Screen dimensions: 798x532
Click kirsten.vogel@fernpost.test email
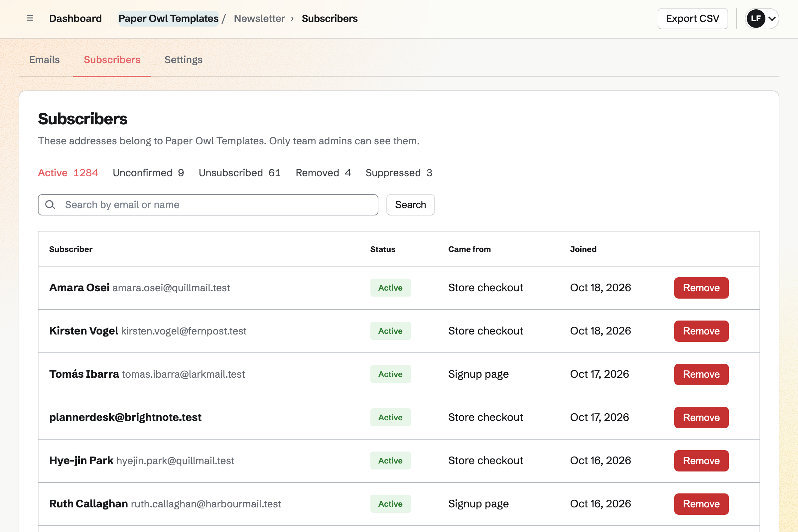(x=184, y=331)
